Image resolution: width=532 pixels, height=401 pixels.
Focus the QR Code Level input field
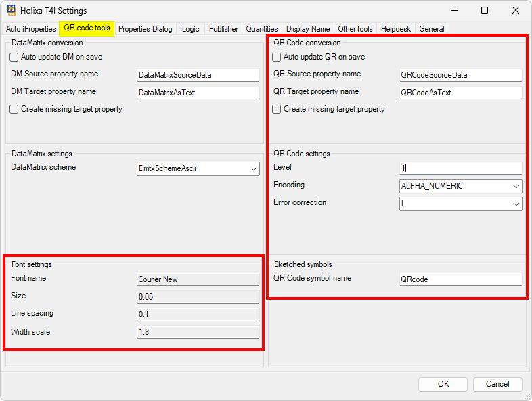click(460, 168)
